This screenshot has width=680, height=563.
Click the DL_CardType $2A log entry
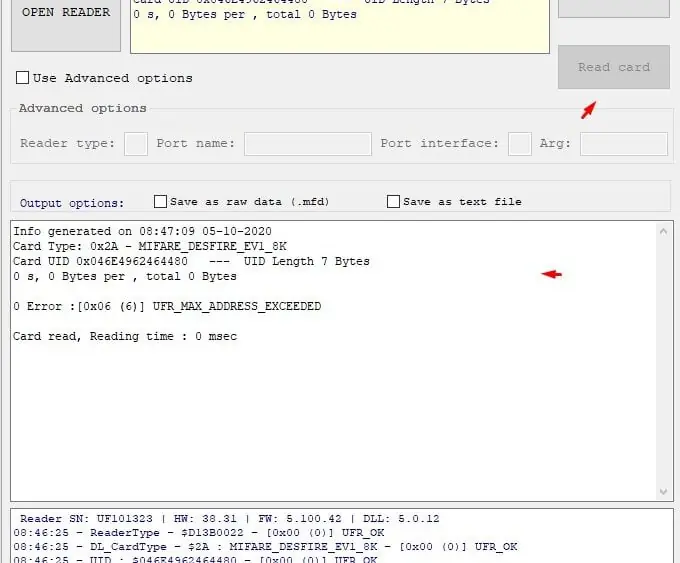[265, 547]
